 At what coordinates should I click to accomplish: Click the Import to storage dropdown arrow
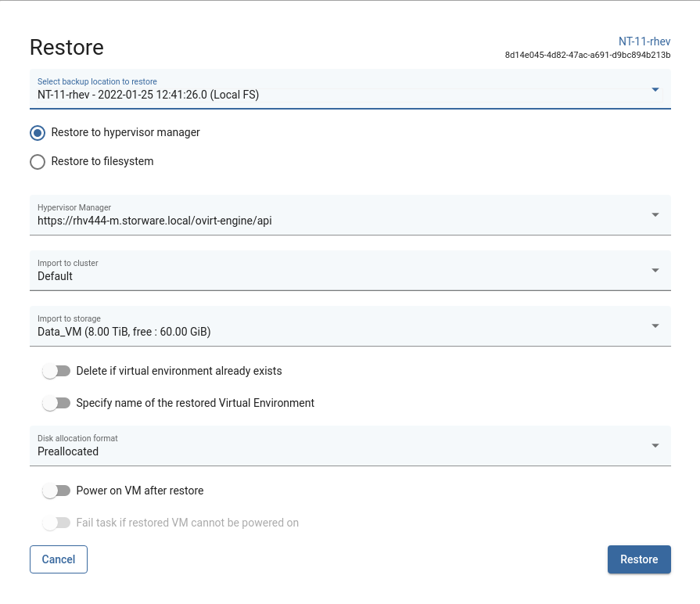655,326
